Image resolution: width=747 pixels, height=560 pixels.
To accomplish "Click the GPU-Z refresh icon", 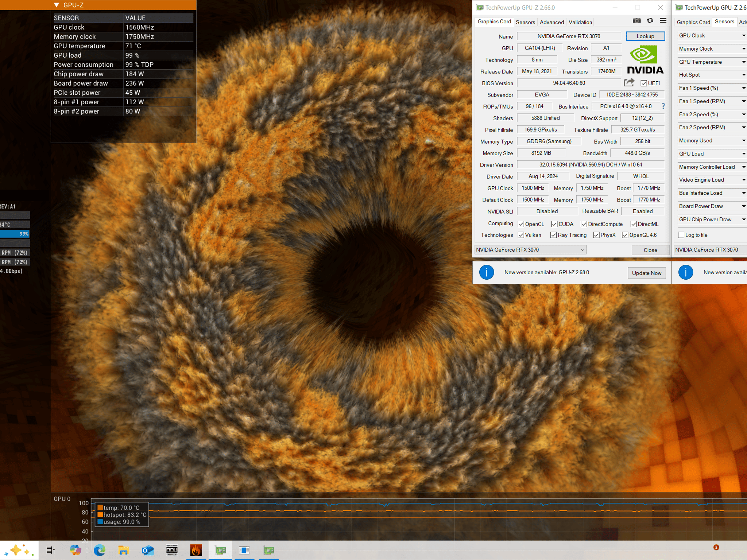I will coord(650,21).
